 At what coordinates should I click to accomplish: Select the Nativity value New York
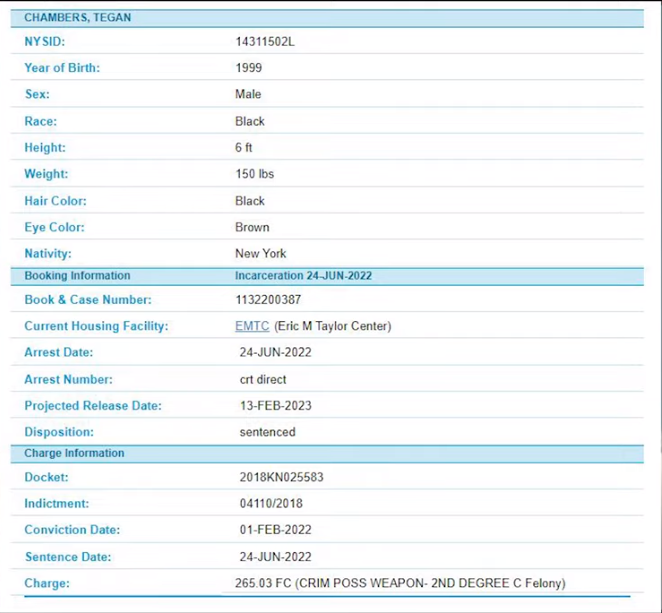(260, 253)
